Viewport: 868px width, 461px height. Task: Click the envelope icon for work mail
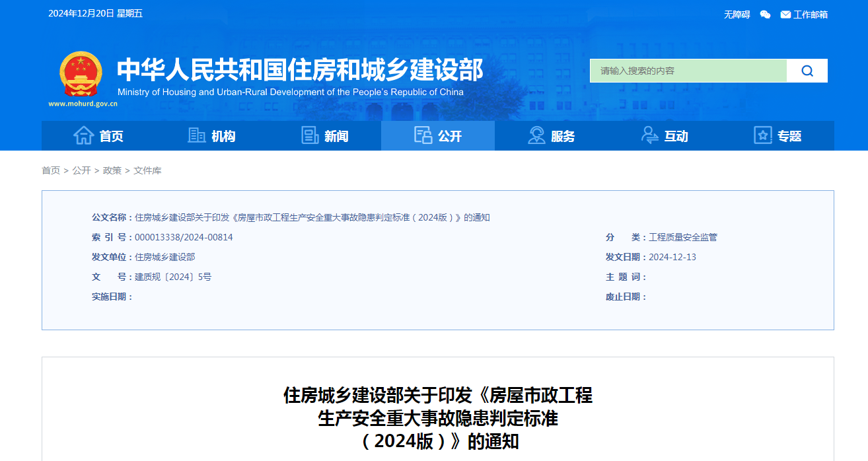785,15
